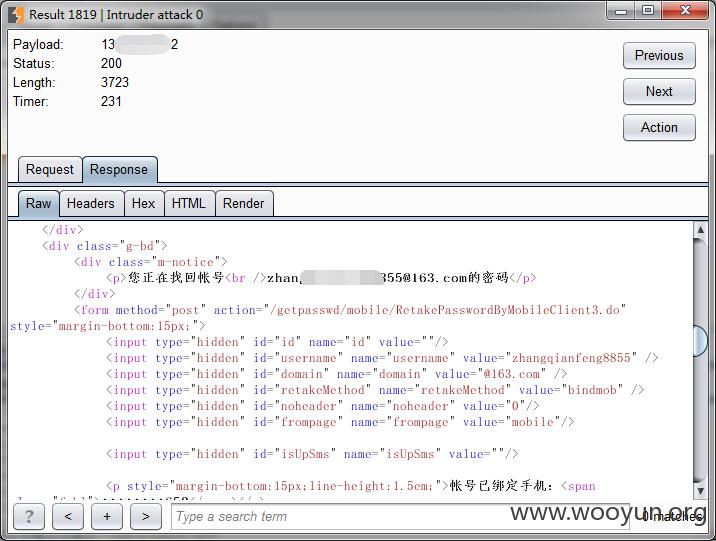
Task: Focus the search term input field
Action: point(400,516)
